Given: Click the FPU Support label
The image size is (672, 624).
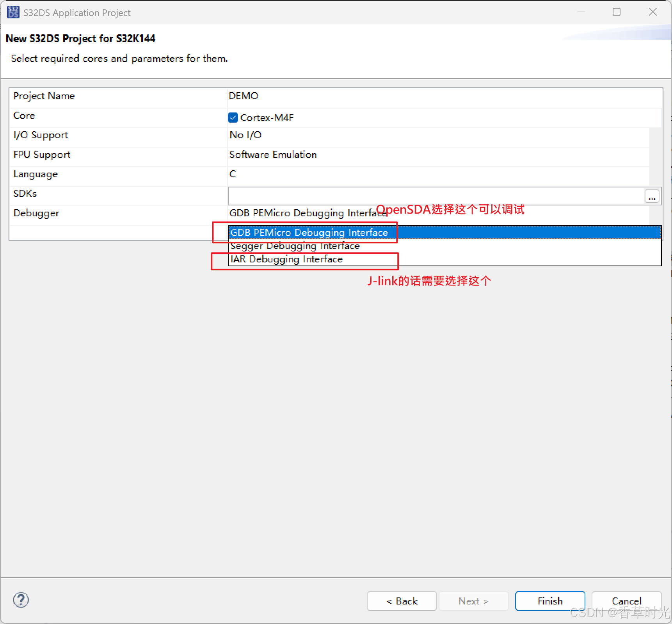Looking at the screenshot, I should [42, 155].
